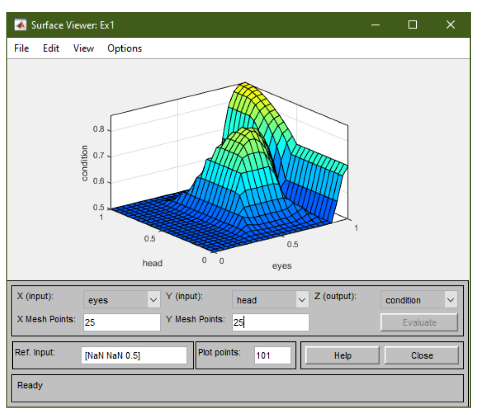Maximize the Surface Viewer window

pyautogui.click(x=412, y=25)
